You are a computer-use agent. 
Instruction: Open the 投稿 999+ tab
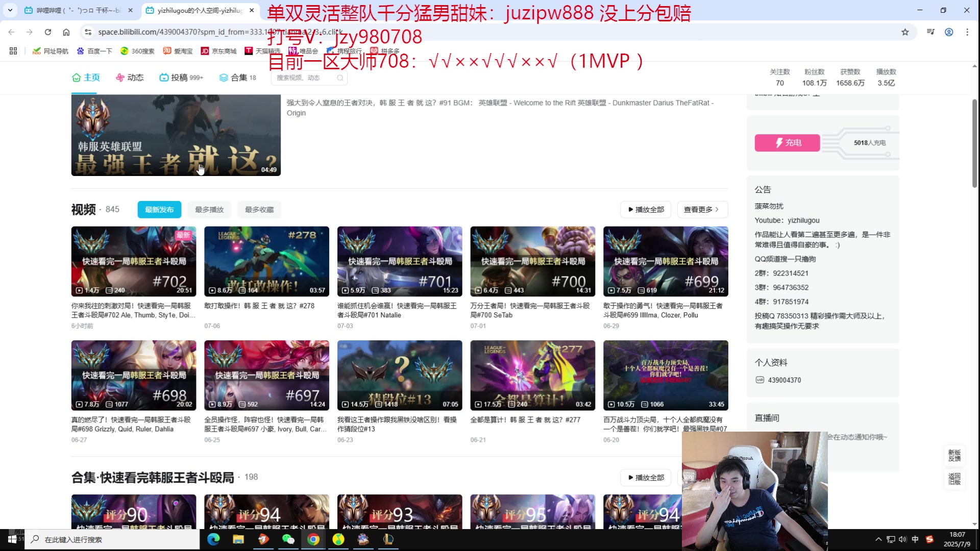[181, 78]
